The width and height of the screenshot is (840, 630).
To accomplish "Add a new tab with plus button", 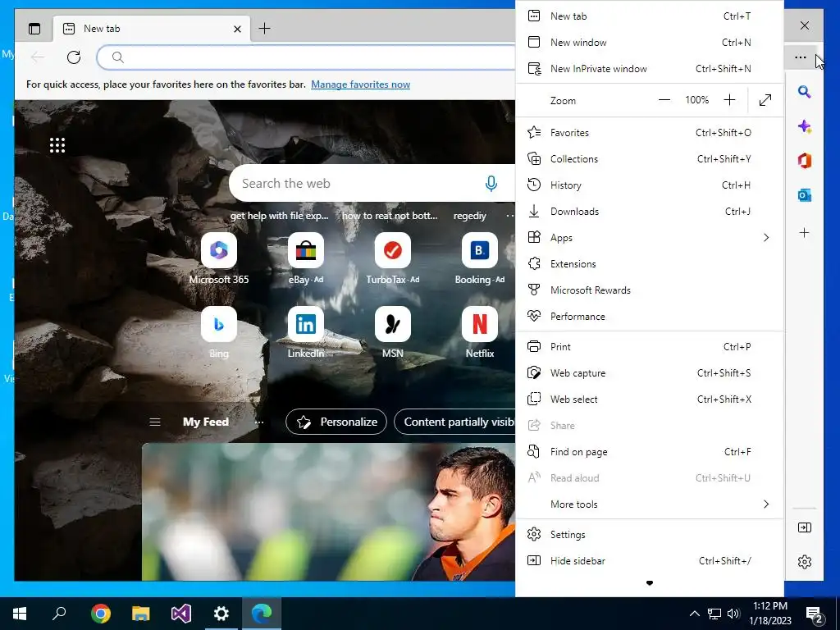I will click(264, 29).
